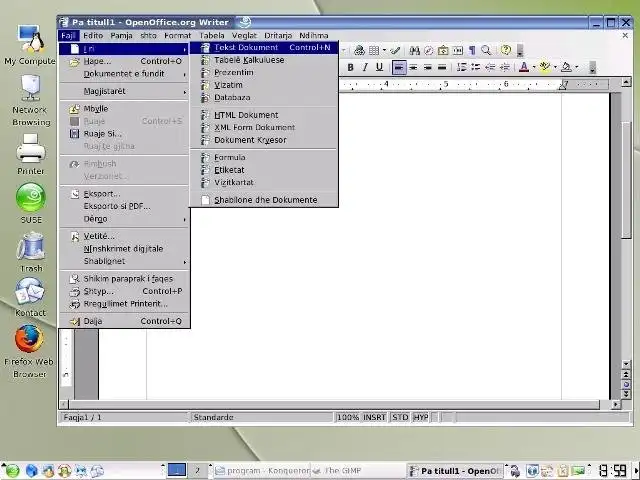Set paragraph alignment to left
The image size is (640, 480).
coord(399,67)
